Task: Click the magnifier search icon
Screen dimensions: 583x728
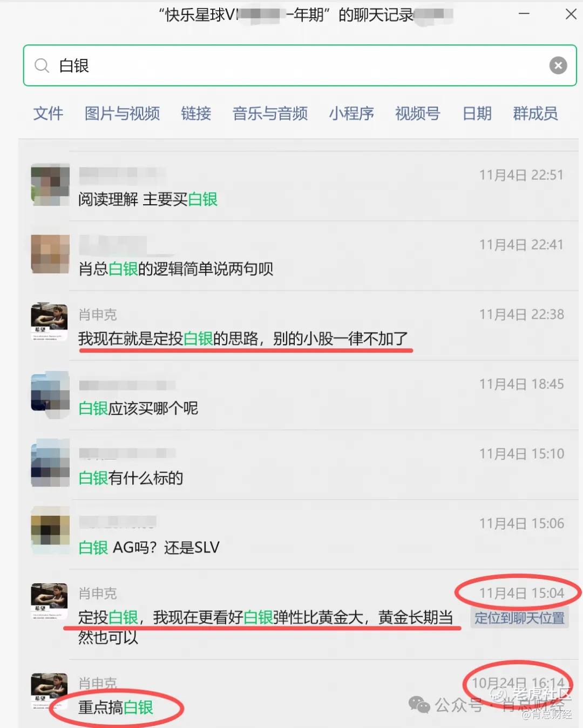Action: pos(42,66)
